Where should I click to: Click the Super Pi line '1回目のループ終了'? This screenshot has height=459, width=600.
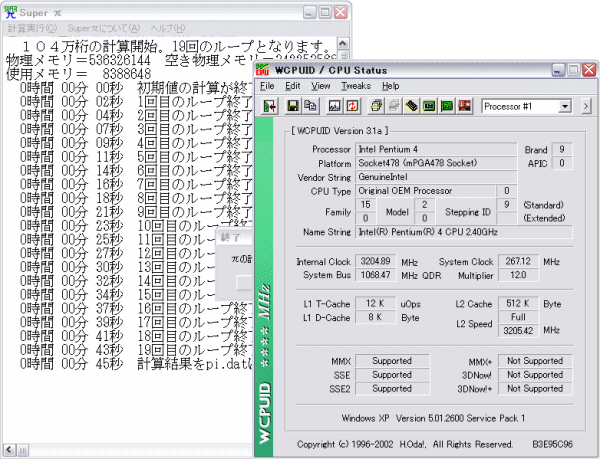195,102
